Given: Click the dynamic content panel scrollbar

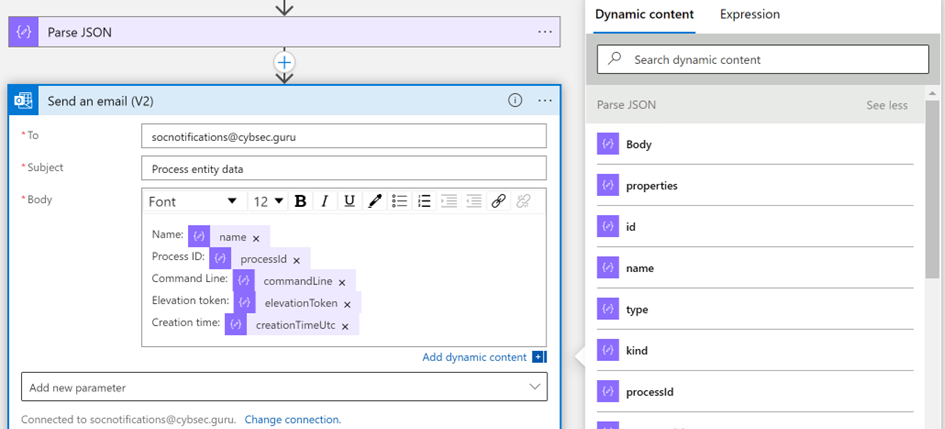Looking at the screenshot, I should [x=932, y=188].
